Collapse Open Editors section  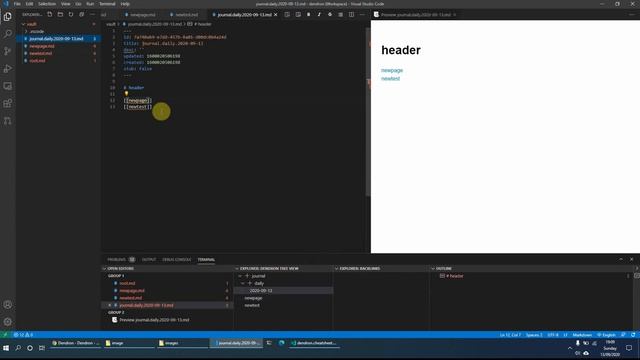tap(121, 269)
